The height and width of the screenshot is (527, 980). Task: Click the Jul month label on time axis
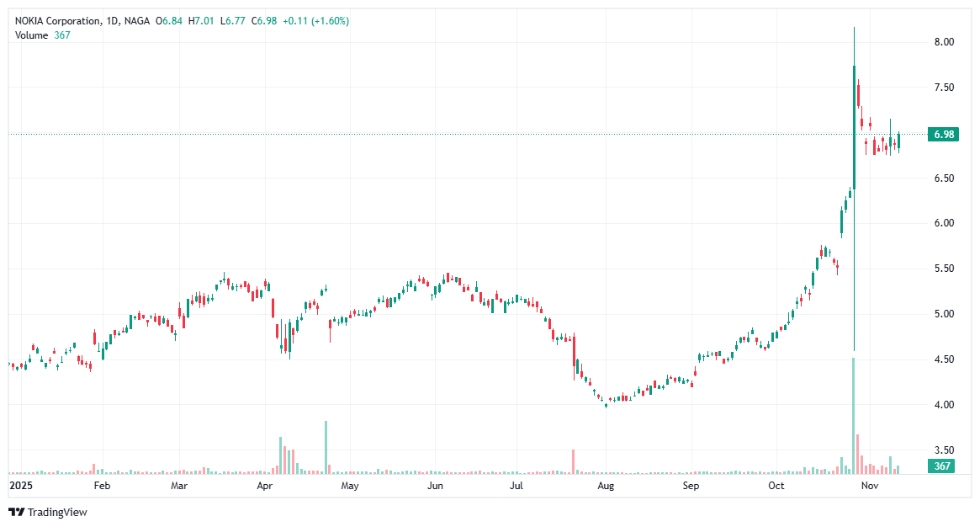pyautogui.click(x=515, y=486)
